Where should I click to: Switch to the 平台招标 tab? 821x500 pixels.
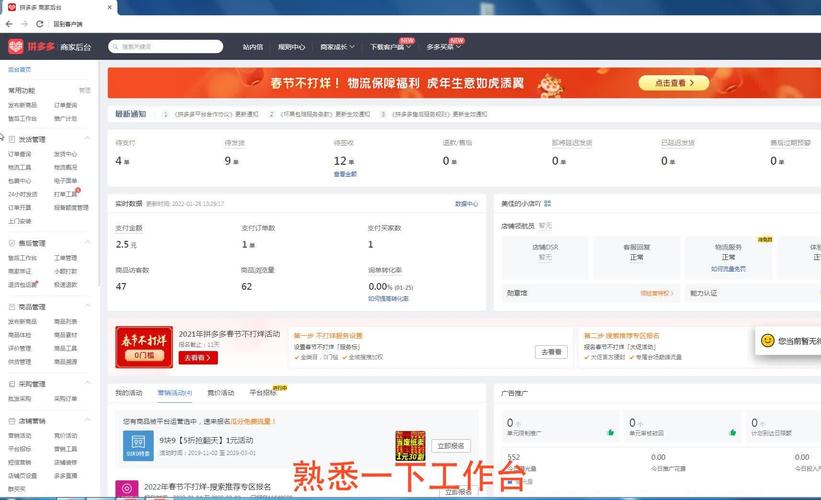pyautogui.click(x=263, y=393)
